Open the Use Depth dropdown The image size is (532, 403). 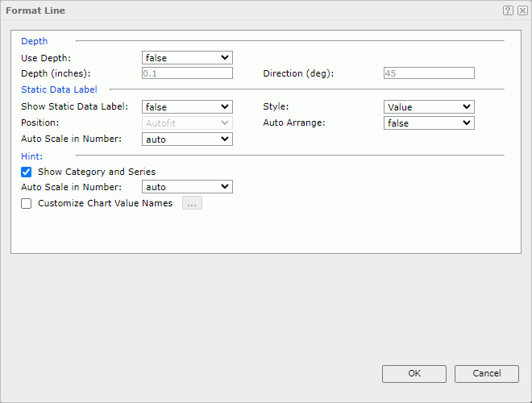click(187, 58)
